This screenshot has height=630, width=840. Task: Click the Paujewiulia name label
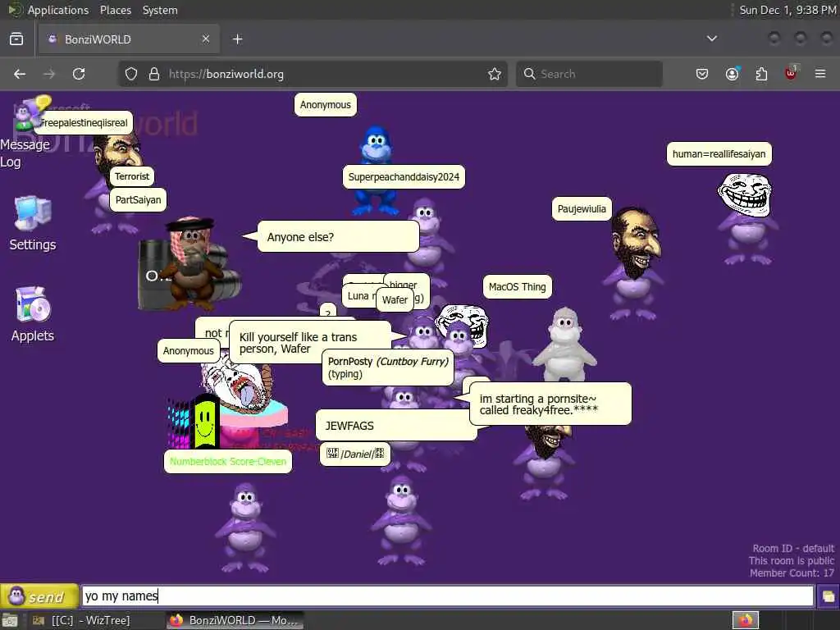tap(582, 209)
